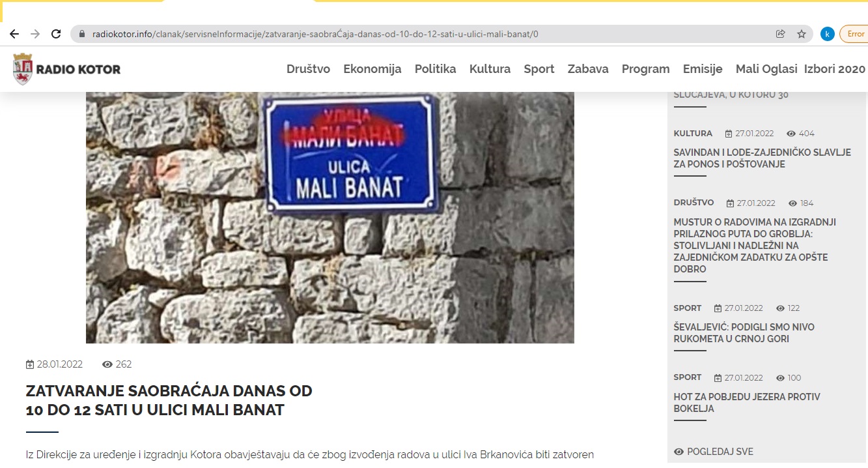Click views eye icon showing 404

[x=791, y=134]
